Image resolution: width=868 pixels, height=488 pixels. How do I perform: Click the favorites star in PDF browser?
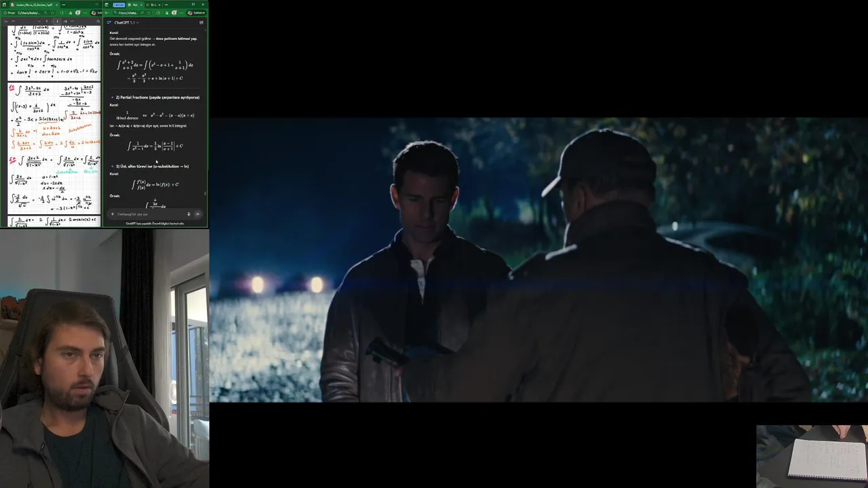[52, 13]
